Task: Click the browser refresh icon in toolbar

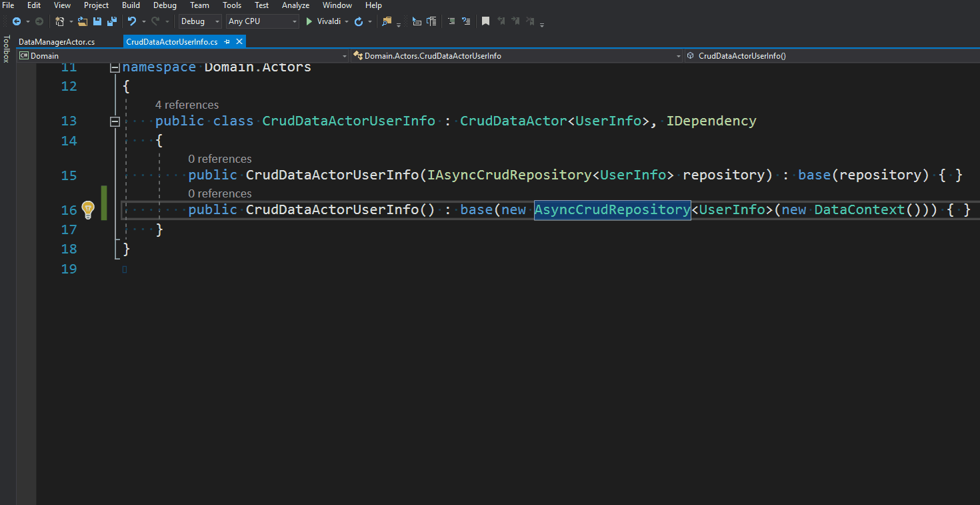Action: tap(359, 21)
